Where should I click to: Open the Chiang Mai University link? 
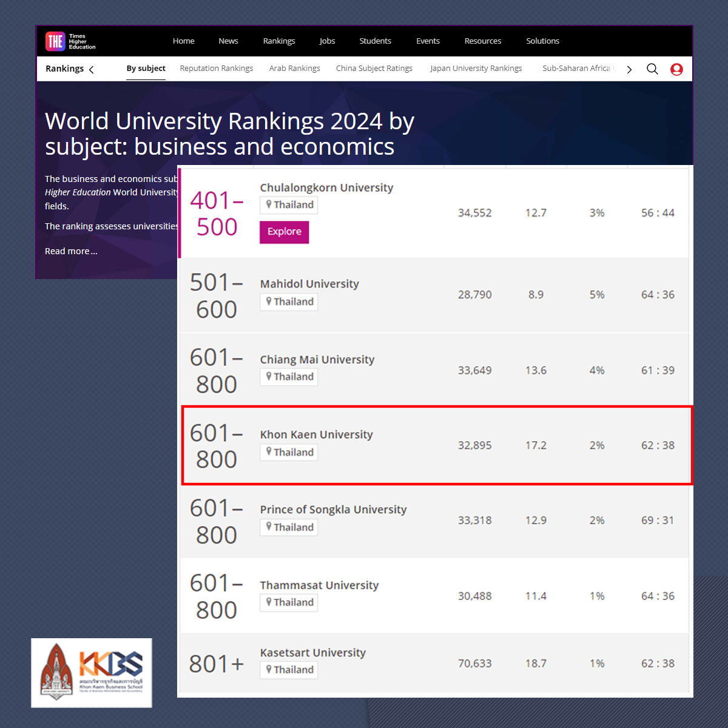(x=317, y=360)
